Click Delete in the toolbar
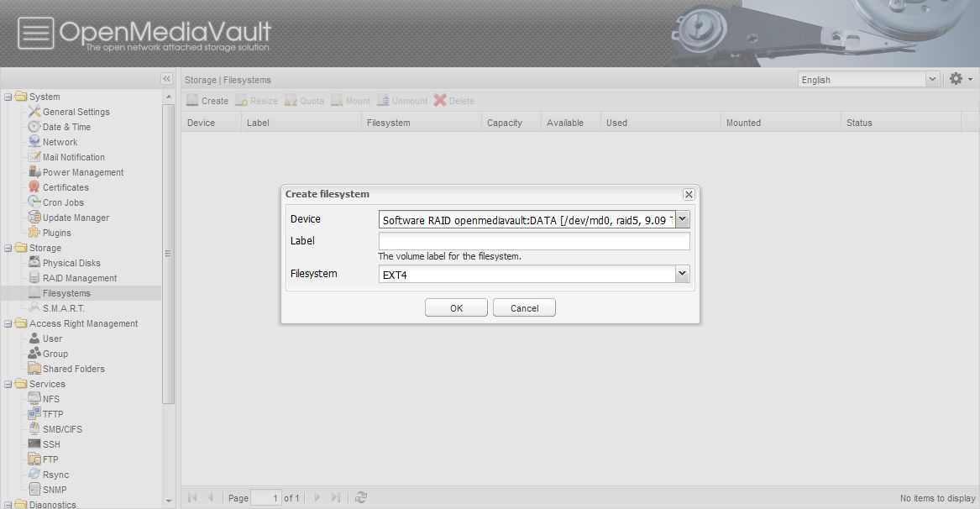The image size is (980, 509). tap(454, 101)
